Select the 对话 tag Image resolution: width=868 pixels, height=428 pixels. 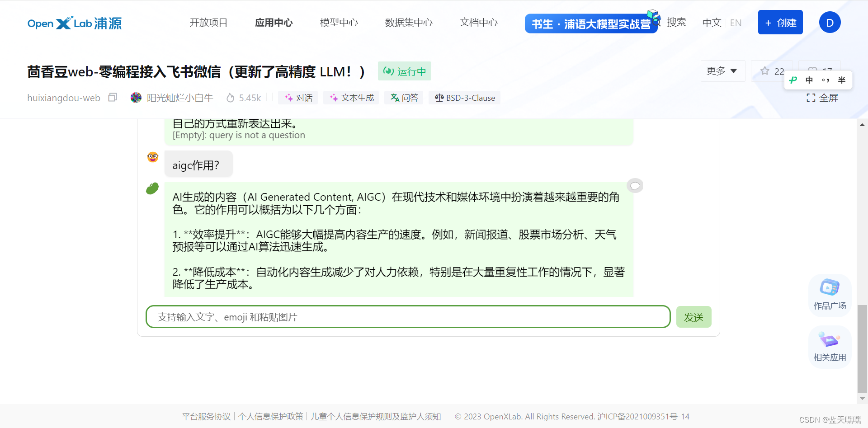(x=298, y=98)
